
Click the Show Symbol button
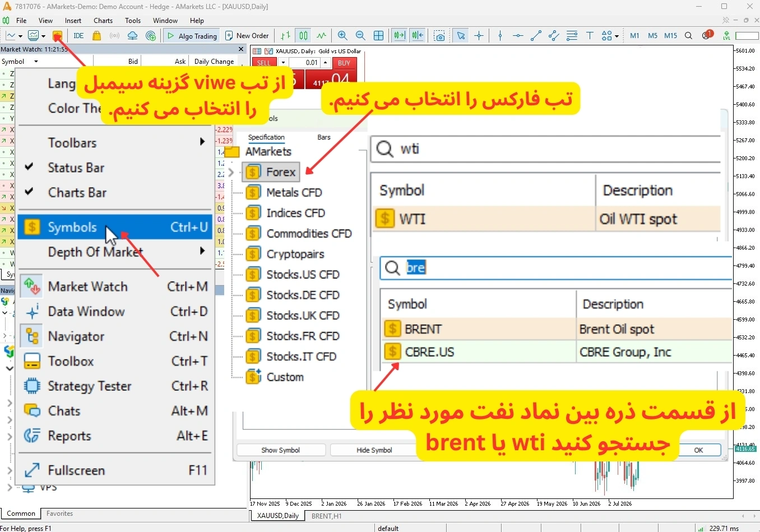pos(281,450)
